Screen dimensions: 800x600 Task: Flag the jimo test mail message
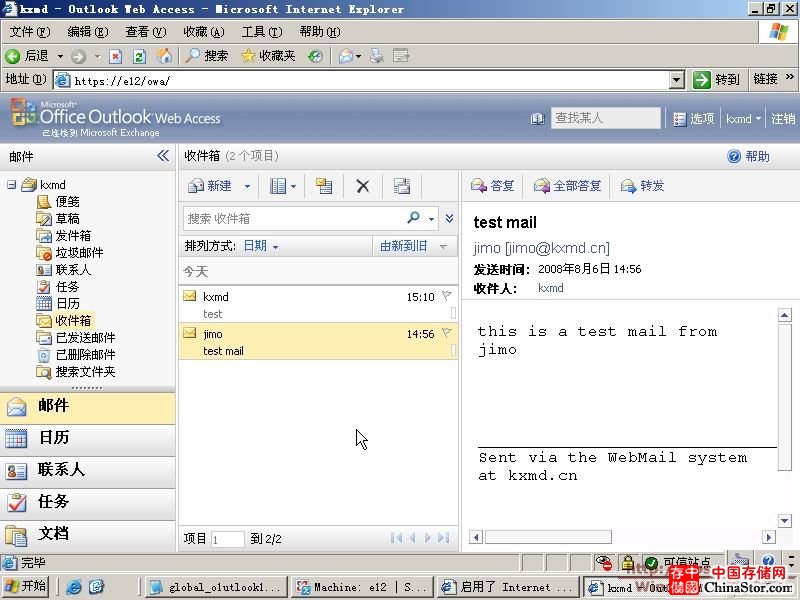447,333
